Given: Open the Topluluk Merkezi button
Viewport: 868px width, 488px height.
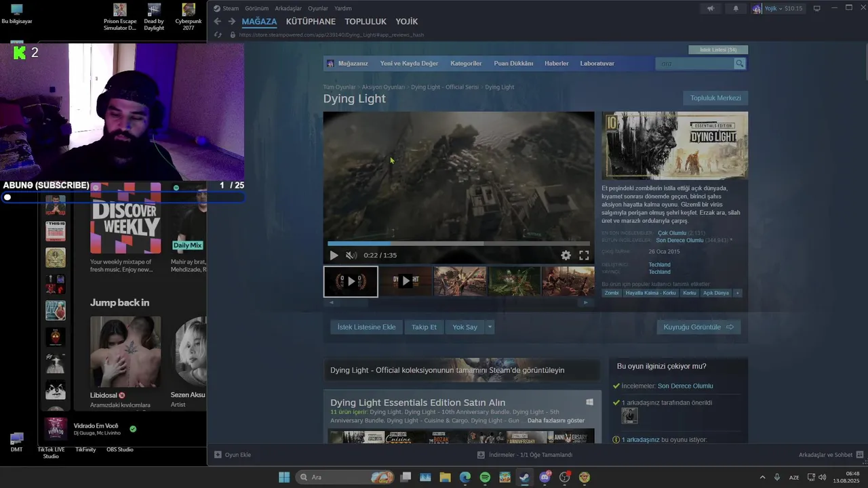Looking at the screenshot, I should (x=715, y=98).
